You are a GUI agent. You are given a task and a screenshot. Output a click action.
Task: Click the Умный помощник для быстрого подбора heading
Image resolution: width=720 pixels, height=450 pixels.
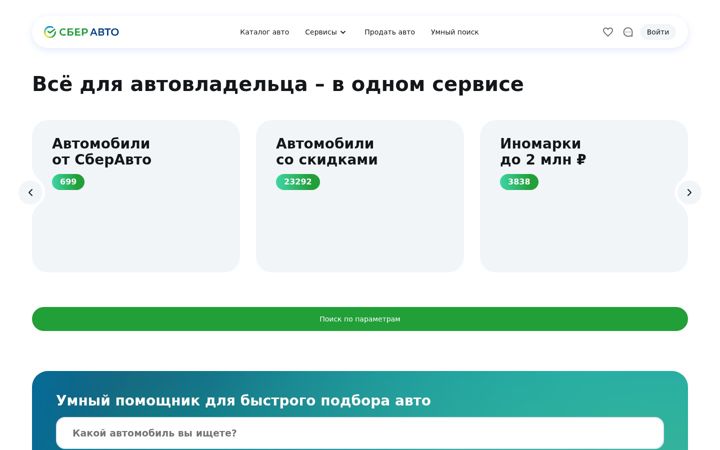pos(243,400)
